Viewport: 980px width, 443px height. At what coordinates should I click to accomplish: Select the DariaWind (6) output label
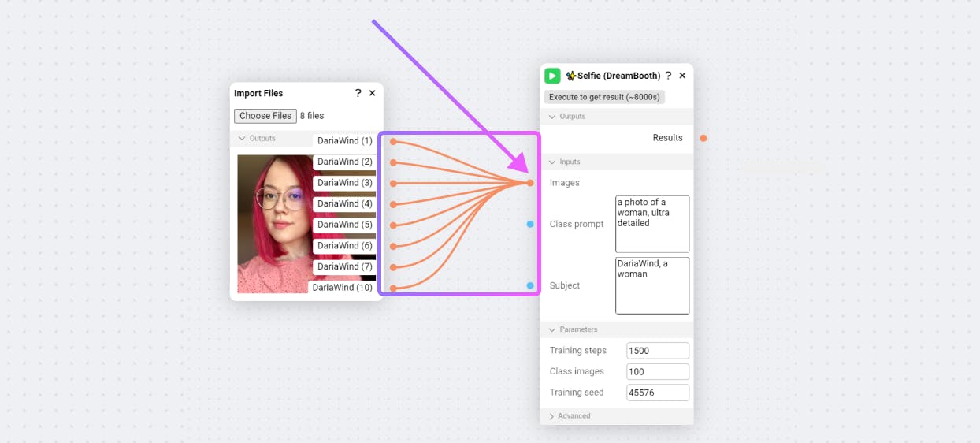click(x=345, y=246)
